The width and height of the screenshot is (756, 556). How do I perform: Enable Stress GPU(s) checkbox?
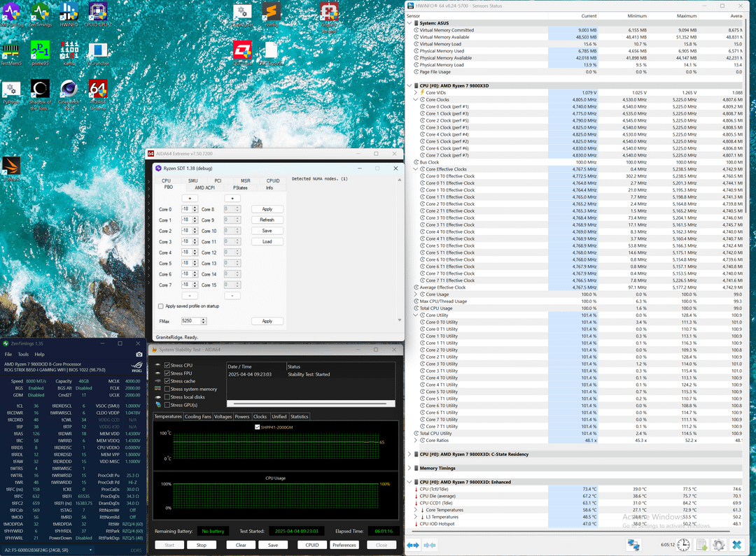tap(167, 405)
